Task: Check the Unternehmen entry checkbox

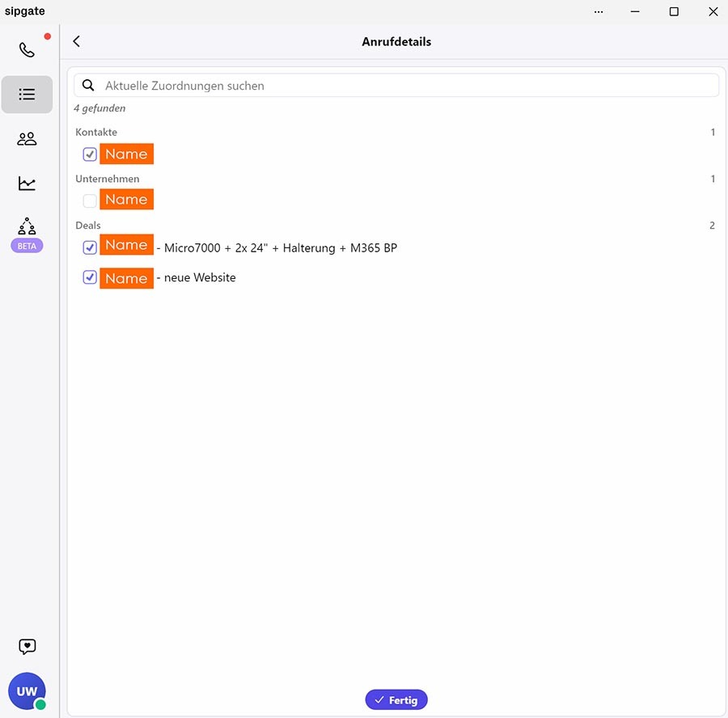Action: (x=90, y=201)
